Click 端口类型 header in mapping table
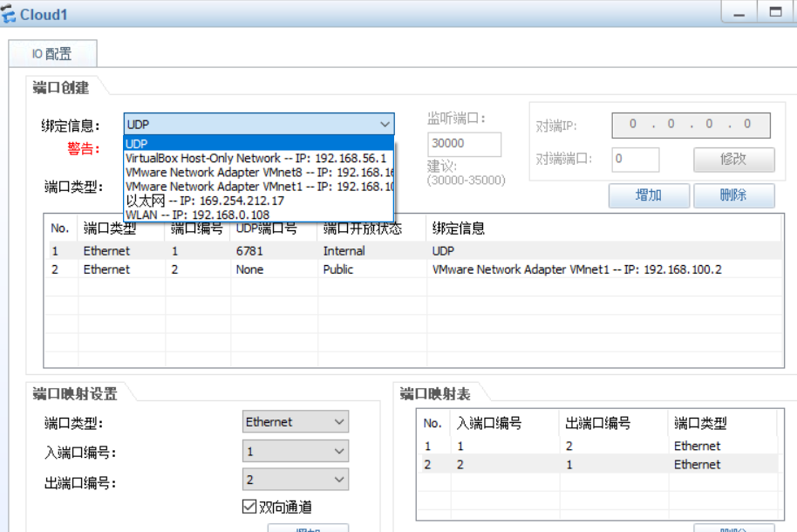This screenshot has width=797, height=532. pos(723,423)
